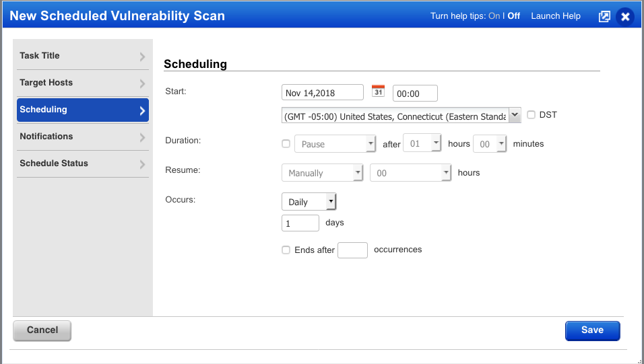
Task: Close the New Scheduled Vulnerability Scan dialog
Action: [625, 16]
